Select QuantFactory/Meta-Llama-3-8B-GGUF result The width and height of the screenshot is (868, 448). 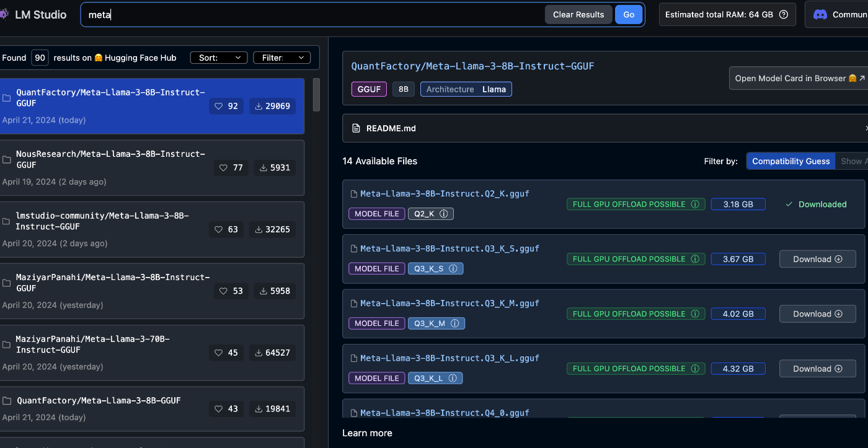[152, 409]
